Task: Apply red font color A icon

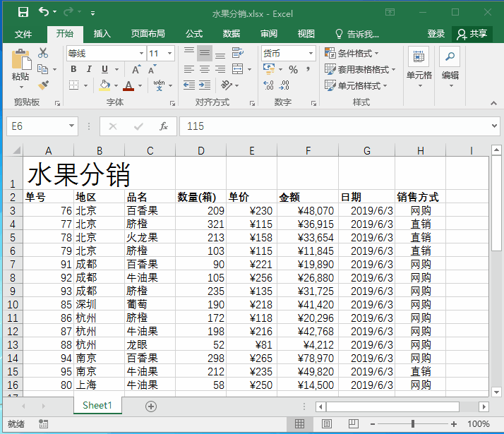Action: click(128, 85)
